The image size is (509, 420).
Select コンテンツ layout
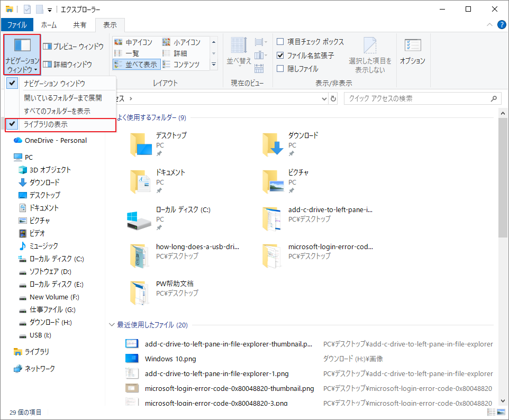pyautogui.click(x=181, y=64)
